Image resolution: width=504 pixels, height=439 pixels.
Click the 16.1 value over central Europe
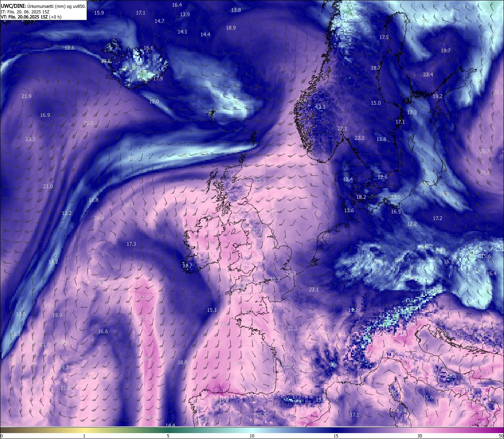(x=448, y=262)
